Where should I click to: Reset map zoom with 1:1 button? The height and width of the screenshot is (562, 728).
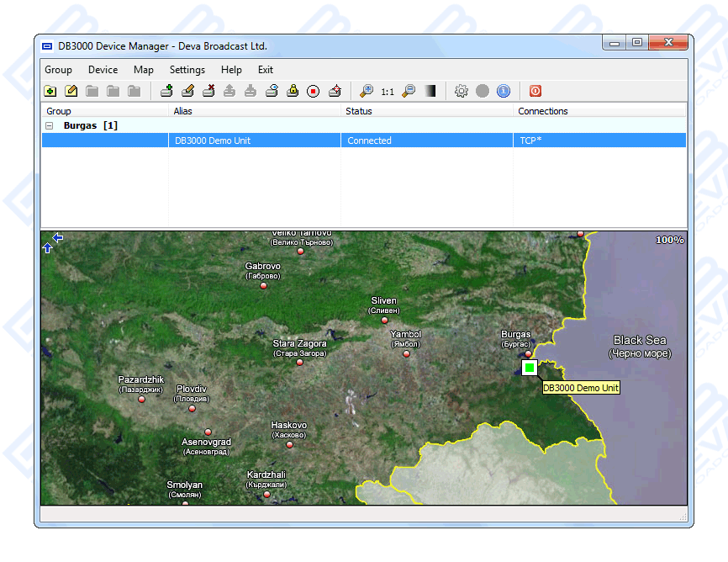[388, 92]
